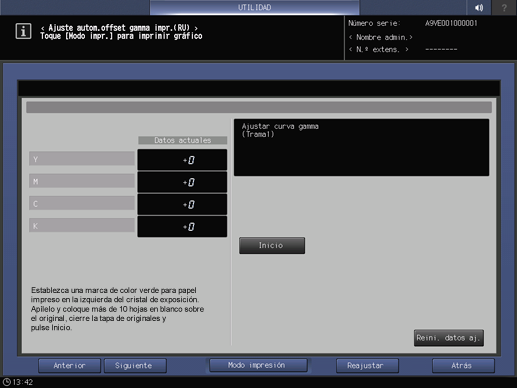Tap the speaker volume icon
This screenshot has height=388, width=517.
(479, 7)
